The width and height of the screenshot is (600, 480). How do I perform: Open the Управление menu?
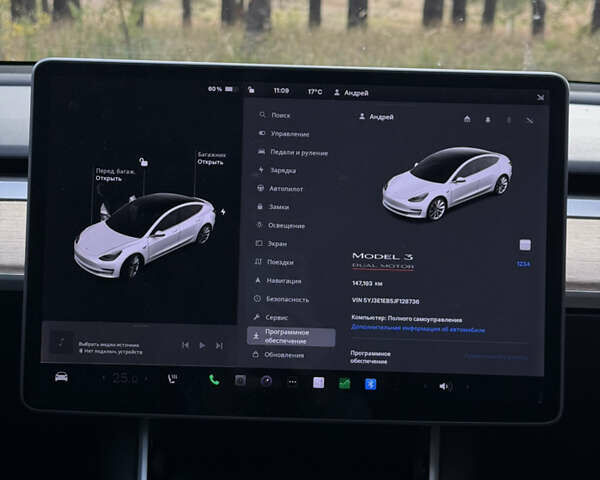click(x=284, y=134)
